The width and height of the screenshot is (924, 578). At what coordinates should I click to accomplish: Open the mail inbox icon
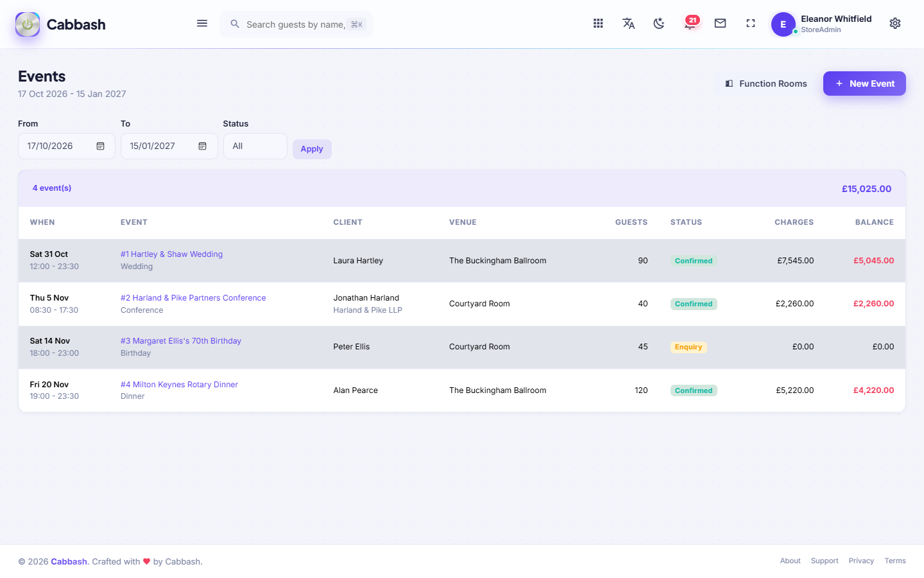721,24
